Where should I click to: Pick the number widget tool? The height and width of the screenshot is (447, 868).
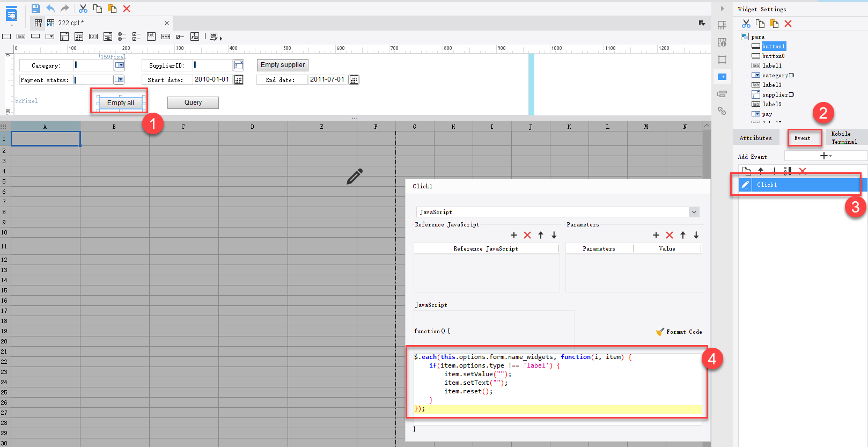coord(93,36)
